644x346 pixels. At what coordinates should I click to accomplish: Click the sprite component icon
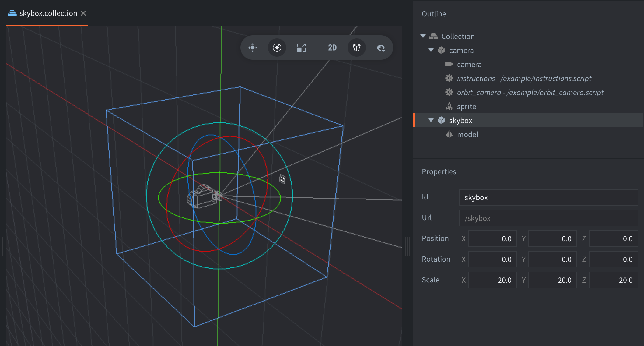click(449, 106)
